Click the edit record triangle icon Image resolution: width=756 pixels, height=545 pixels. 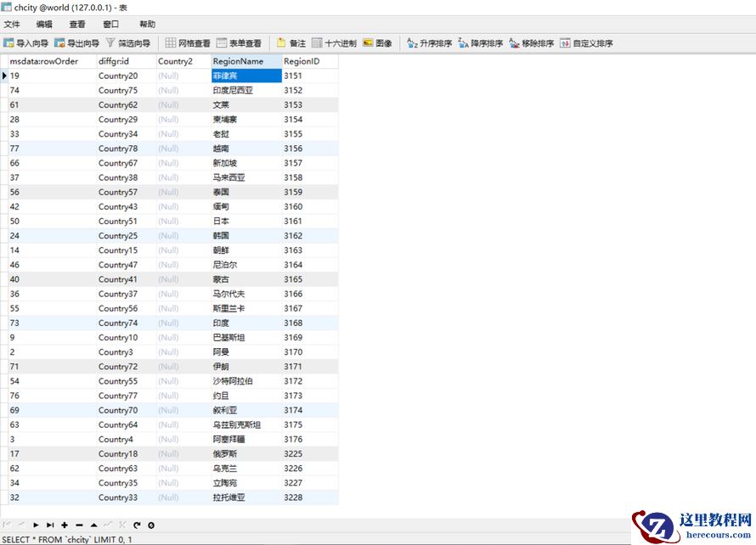93,525
